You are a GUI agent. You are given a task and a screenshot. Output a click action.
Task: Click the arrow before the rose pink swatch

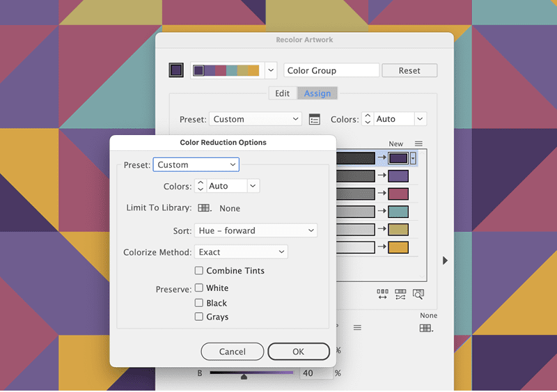(x=382, y=193)
